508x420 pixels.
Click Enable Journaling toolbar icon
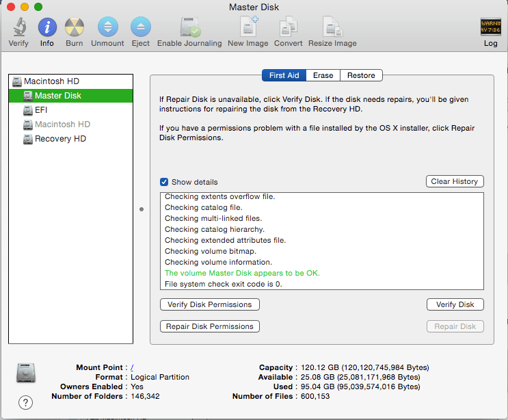(x=190, y=27)
